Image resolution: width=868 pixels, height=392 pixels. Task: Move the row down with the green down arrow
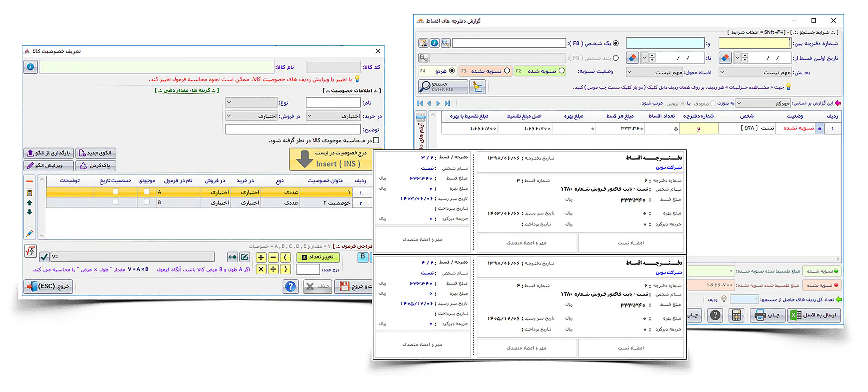click(x=29, y=212)
